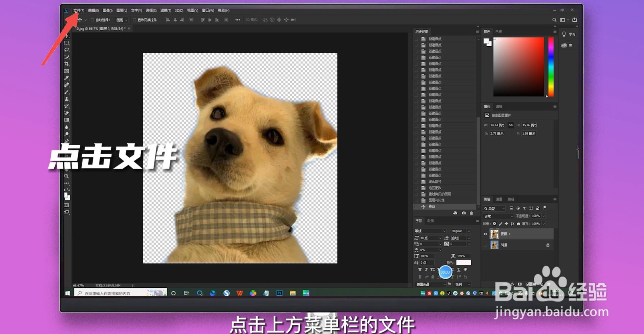Filter layers by type layer T icon
This screenshot has width=644, height=334.
click(x=524, y=208)
